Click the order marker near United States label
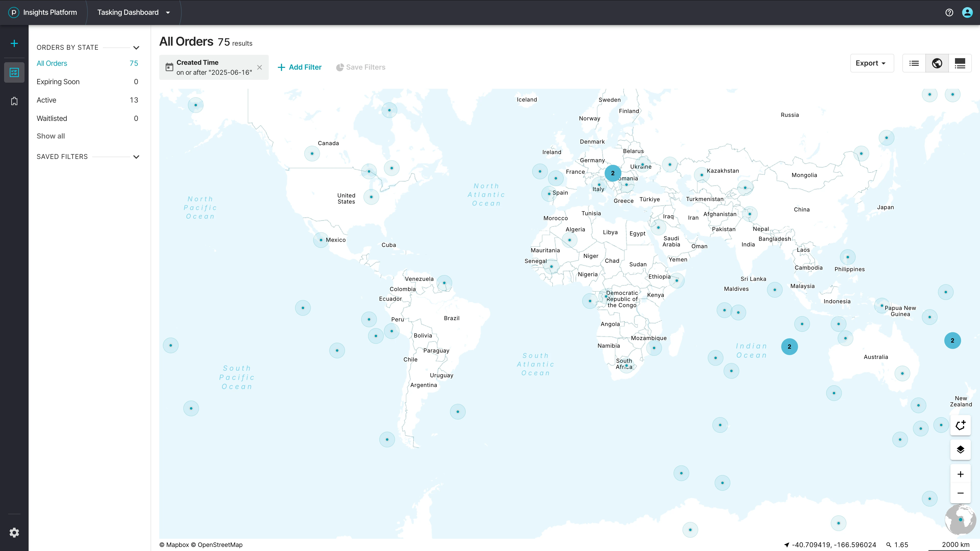Image resolution: width=980 pixels, height=551 pixels. (371, 197)
